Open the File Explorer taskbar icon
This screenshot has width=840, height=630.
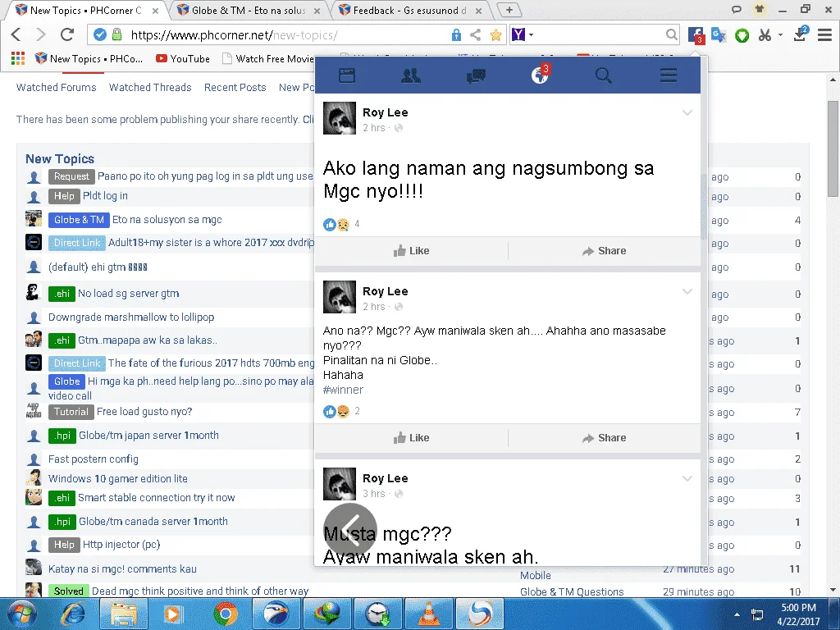coord(124,614)
